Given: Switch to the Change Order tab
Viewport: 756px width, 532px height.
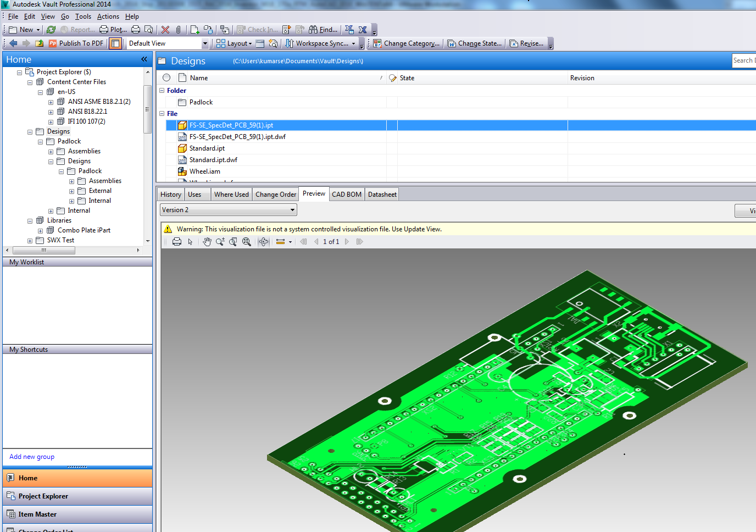Looking at the screenshot, I should 276,195.
